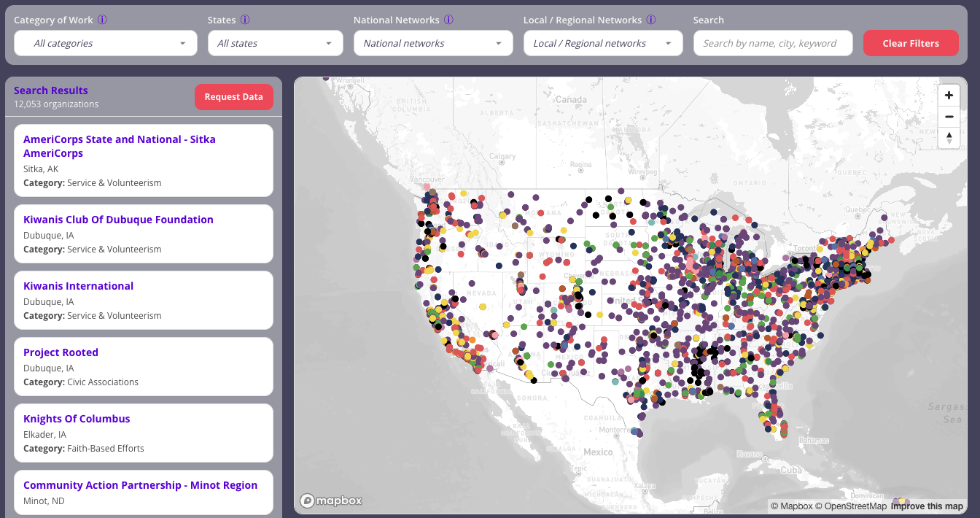Click the Improve this map link

coord(926,506)
